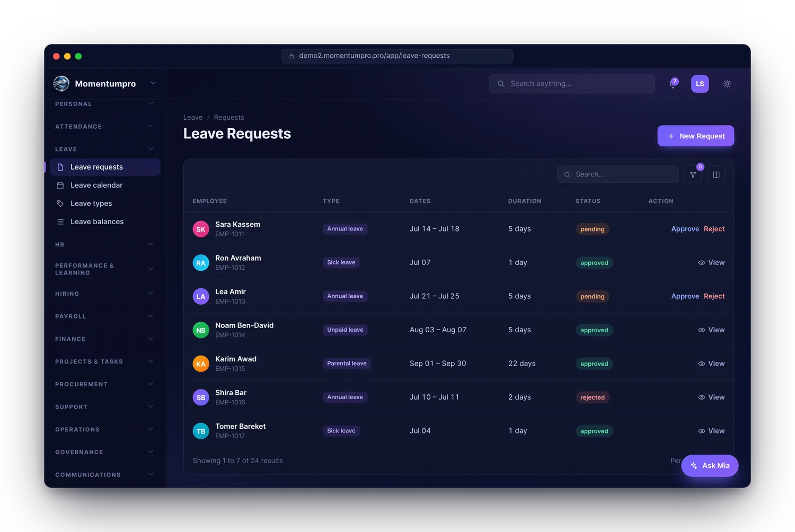Open the Leave types menu item
Viewport: 795px width, 532px height.
(105, 203)
